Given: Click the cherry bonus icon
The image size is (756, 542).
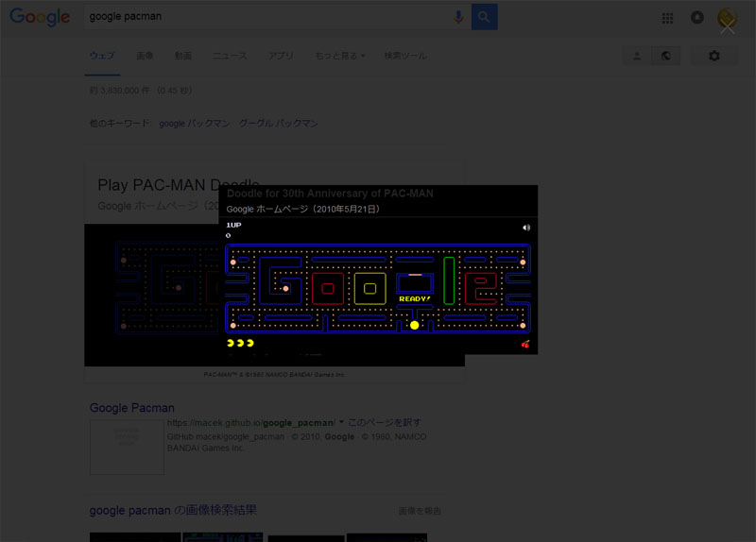Looking at the screenshot, I should coord(525,344).
